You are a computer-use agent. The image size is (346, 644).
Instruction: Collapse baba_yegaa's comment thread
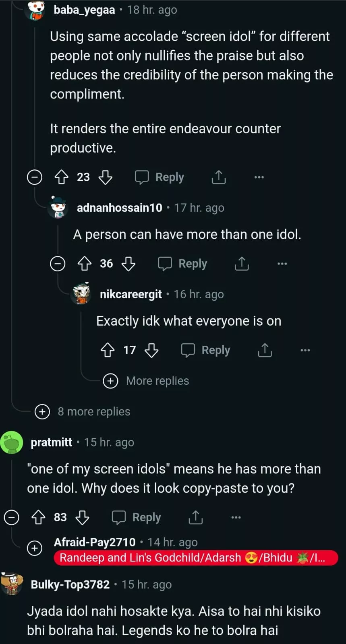point(35,177)
